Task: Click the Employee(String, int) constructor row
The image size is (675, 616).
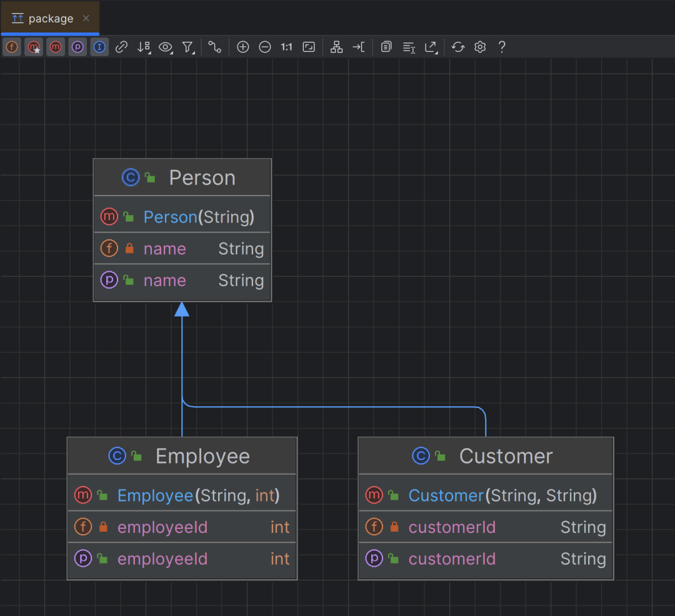Action: point(182,495)
